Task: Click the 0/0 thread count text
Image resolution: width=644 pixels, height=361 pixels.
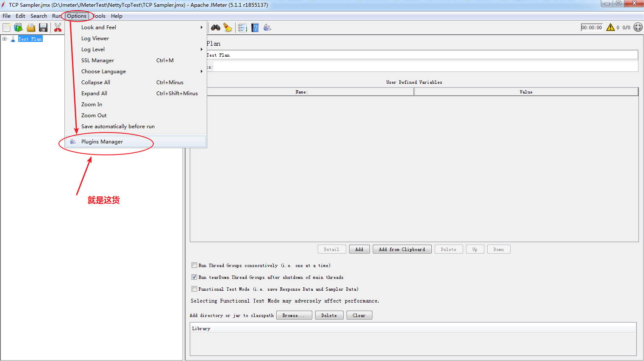Action: [626, 28]
